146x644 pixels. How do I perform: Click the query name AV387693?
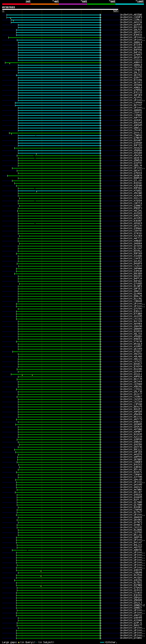tap(8, 7)
